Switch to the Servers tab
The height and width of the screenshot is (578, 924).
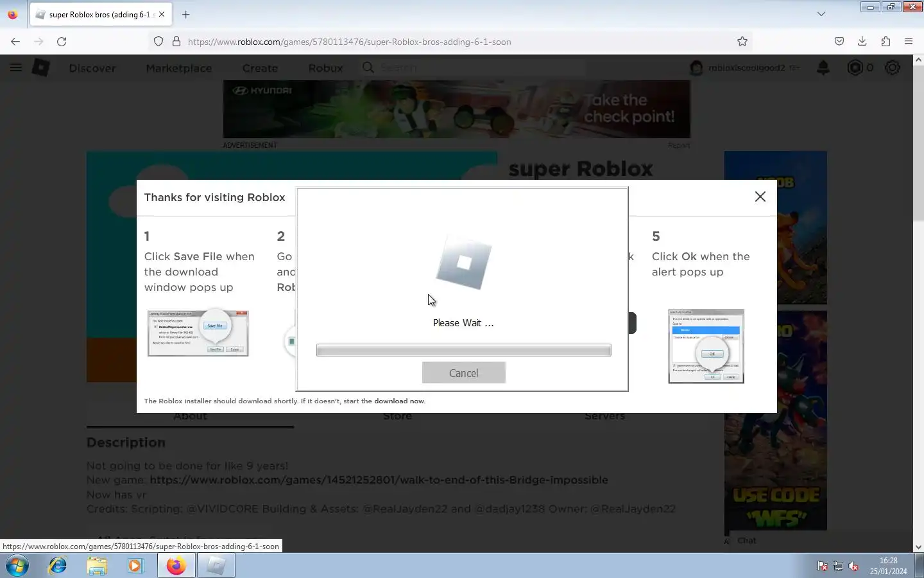[x=604, y=416]
